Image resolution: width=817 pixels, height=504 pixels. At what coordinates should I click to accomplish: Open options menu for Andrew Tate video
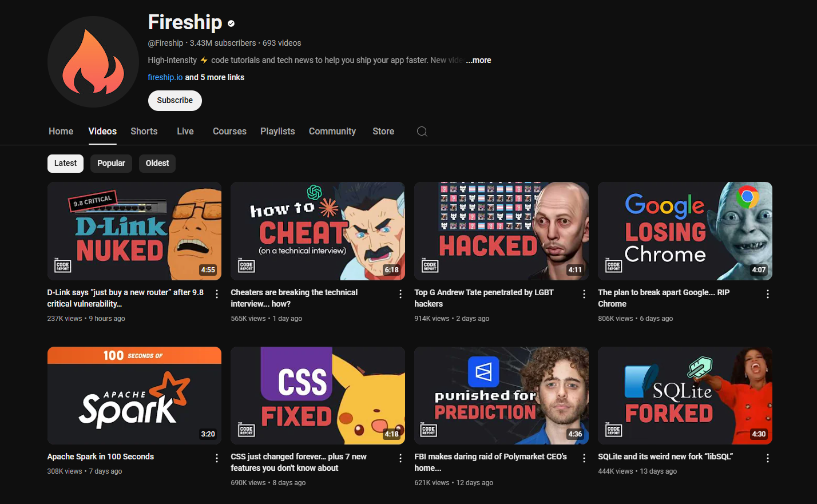coord(584,294)
